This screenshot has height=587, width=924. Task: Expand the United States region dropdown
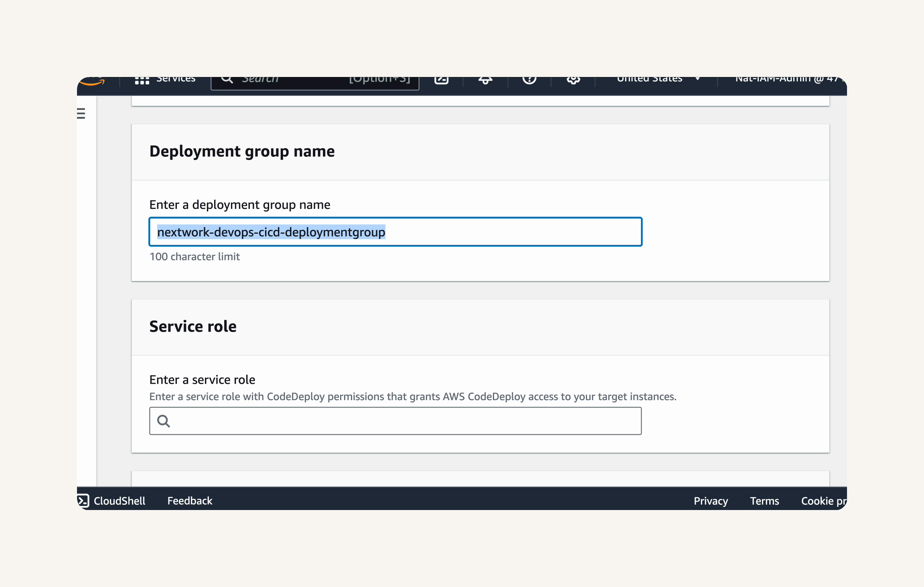coord(658,80)
